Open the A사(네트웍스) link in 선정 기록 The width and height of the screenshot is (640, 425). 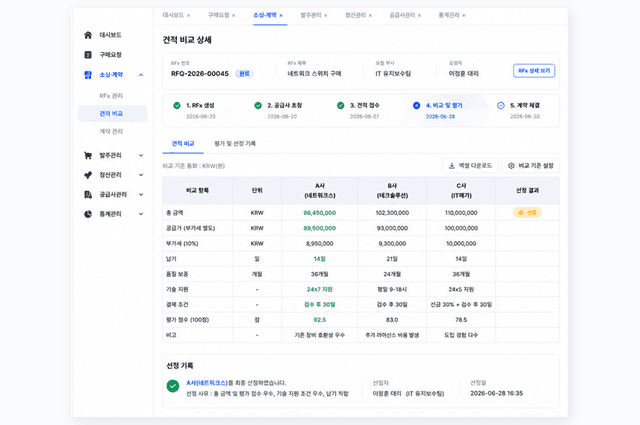(x=207, y=383)
